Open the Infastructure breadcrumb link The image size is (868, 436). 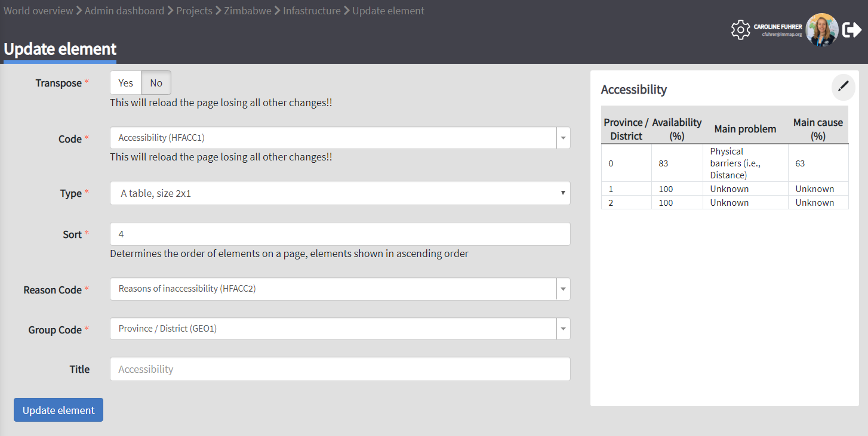click(x=312, y=11)
